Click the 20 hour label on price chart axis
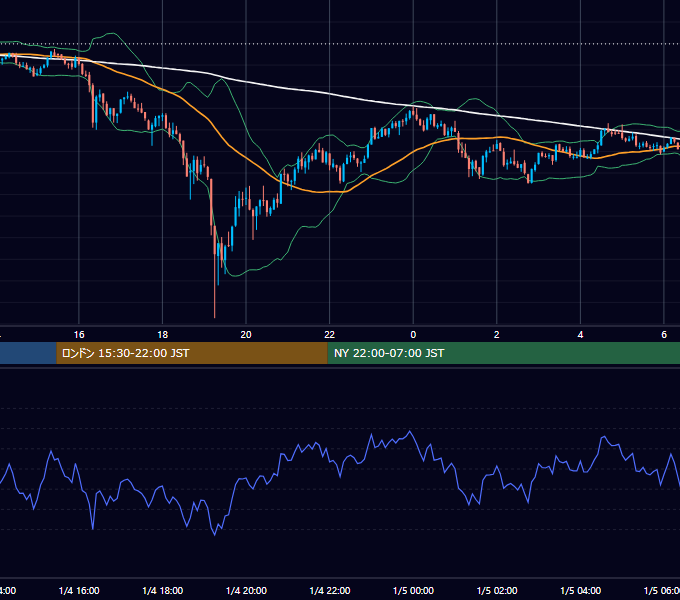Image resolution: width=680 pixels, height=600 pixels. pyautogui.click(x=246, y=334)
